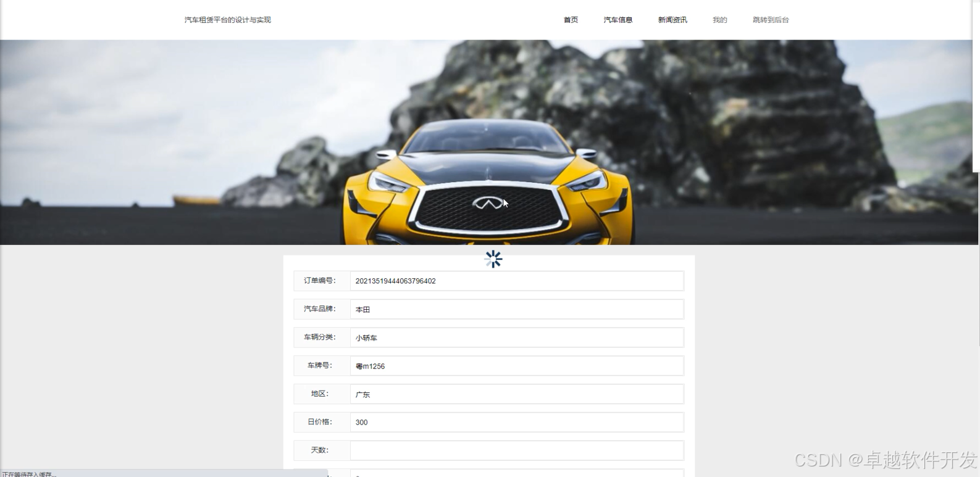Click the 订单编号 label text
This screenshot has height=477, width=980.
point(320,281)
